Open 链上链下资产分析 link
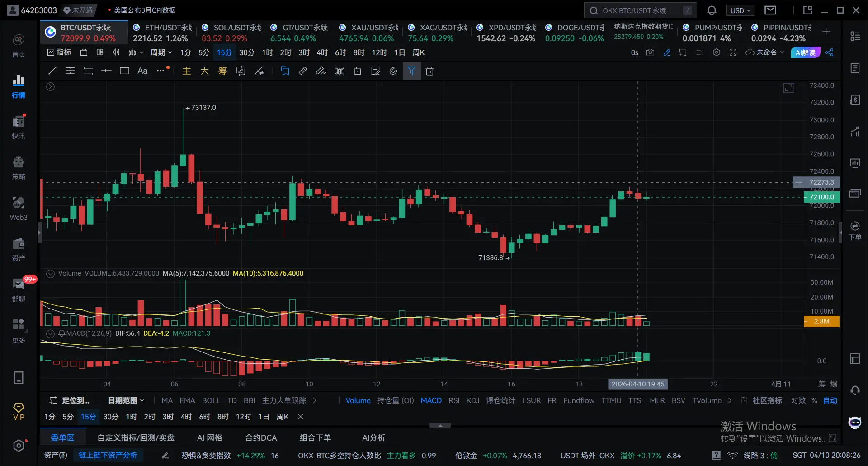This screenshot has height=466, width=868. click(108, 455)
